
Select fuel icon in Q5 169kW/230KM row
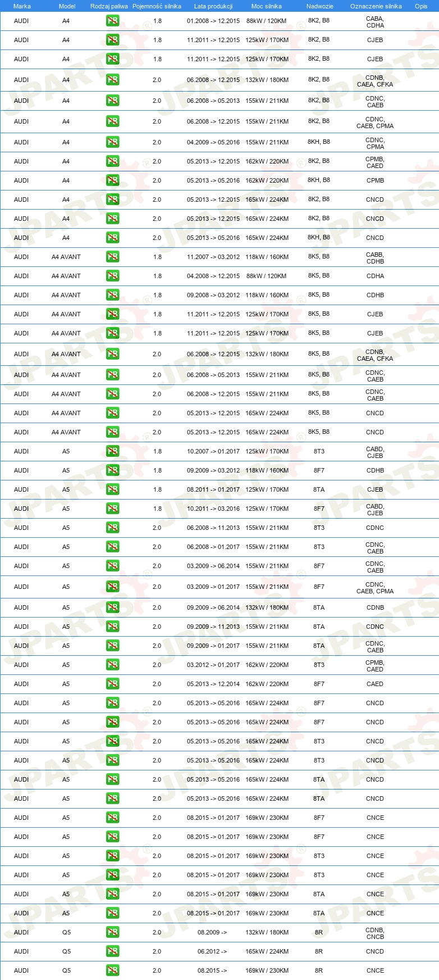[x=112, y=970]
